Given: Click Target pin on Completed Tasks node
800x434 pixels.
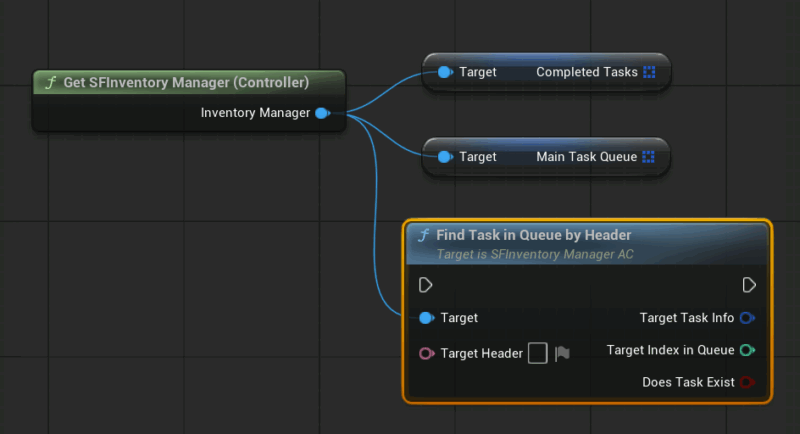Looking at the screenshot, I should tap(445, 72).
